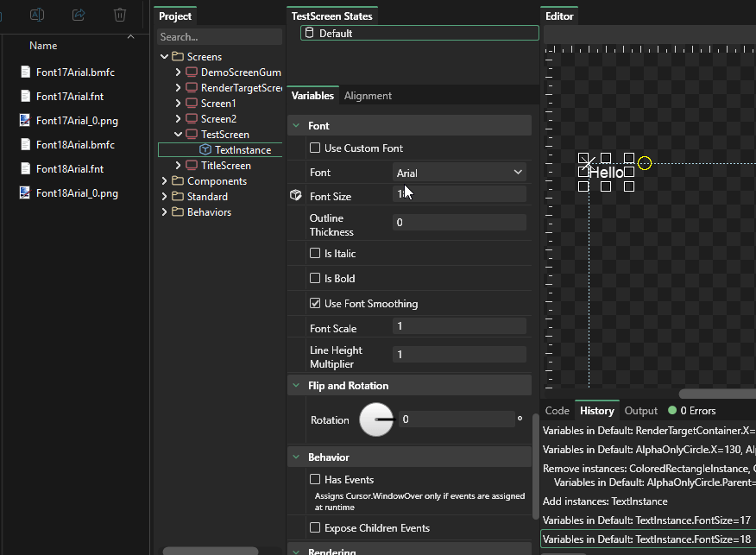Click the FontSize=17 history entry
The height and width of the screenshot is (555, 756).
point(647,520)
